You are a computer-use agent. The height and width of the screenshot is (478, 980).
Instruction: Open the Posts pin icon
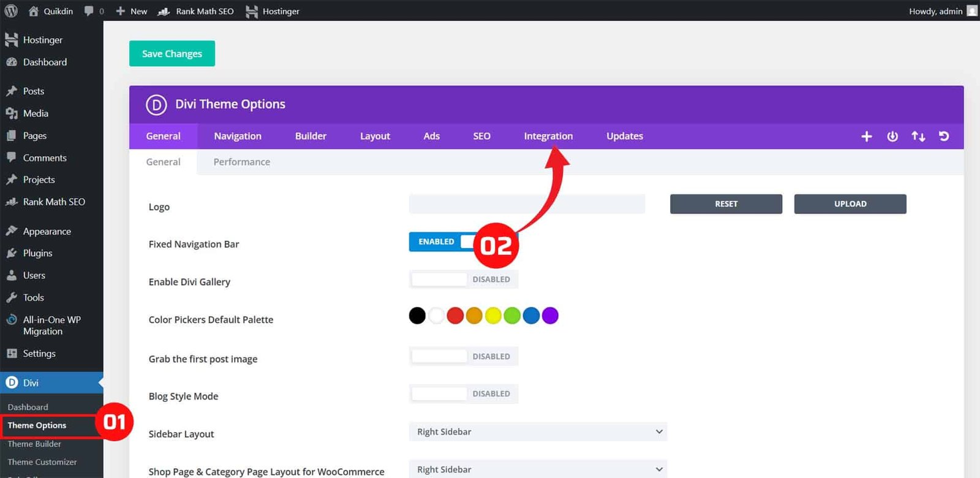[11, 91]
